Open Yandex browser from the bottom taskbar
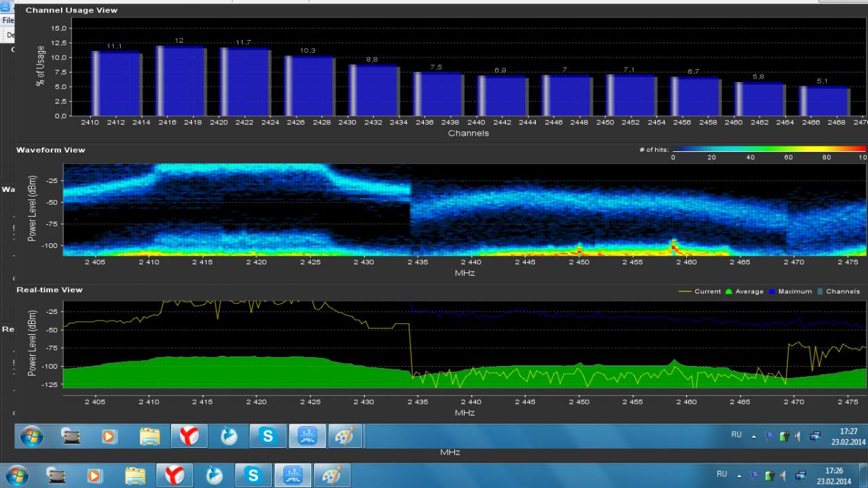 [174, 475]
